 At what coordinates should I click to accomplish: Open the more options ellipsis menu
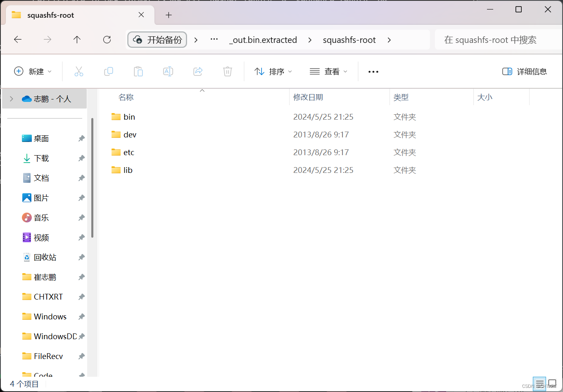(373, 72)
